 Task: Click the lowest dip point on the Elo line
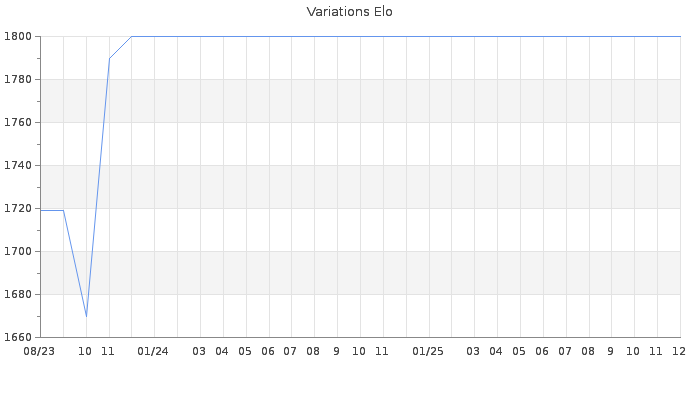86,316
